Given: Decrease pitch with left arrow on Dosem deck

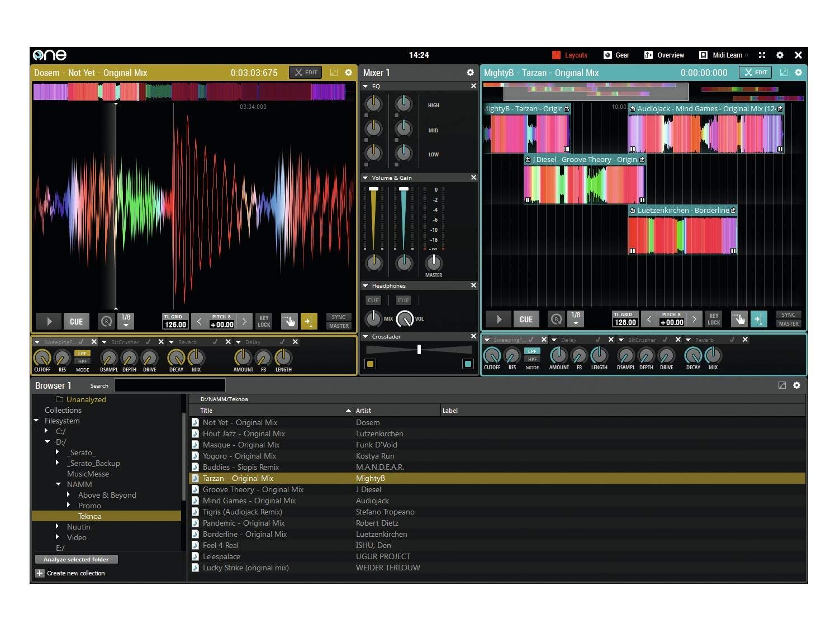Looking at the screenshot, I should pos(199,321).
